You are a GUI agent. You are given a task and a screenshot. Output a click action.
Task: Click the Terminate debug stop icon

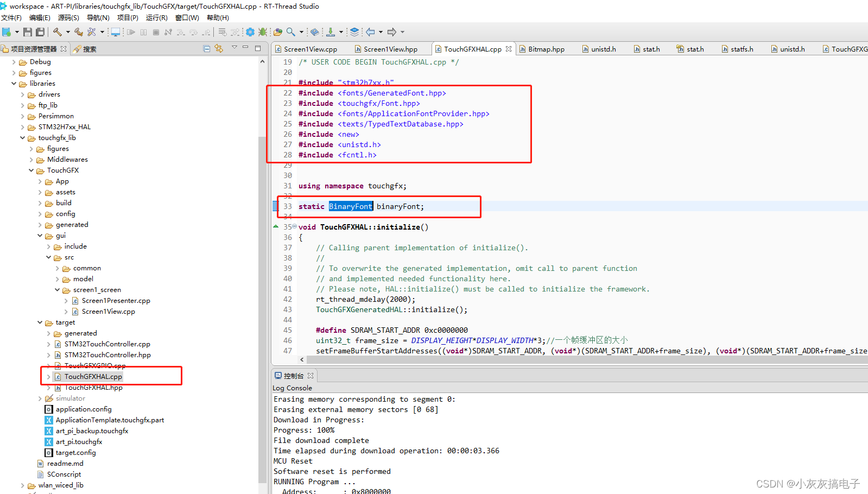tap(156, 32)
